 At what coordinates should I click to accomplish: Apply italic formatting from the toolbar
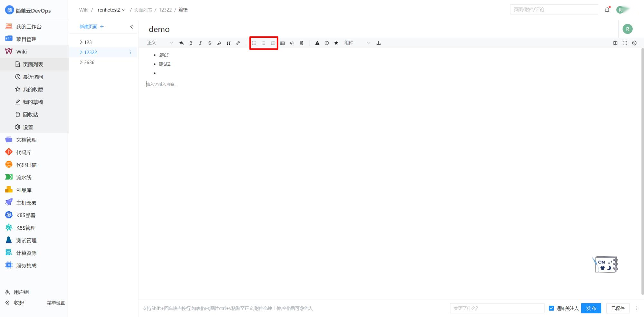tap(200, 43)
